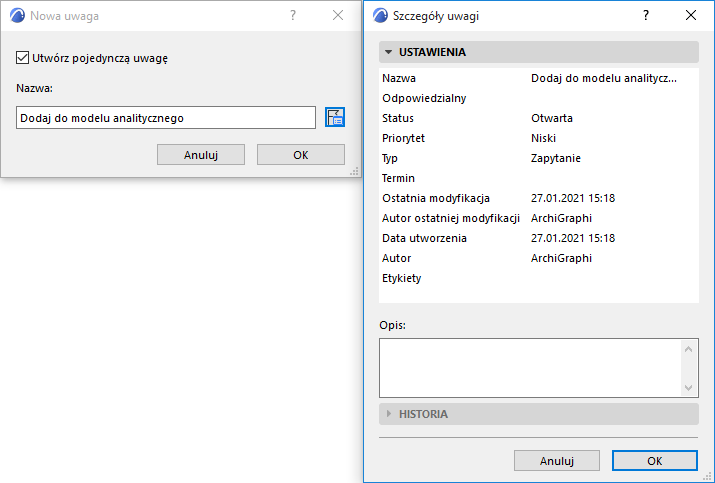Click the issue details icon beside name field
Image resolution: width=715 pixels, height=483 pixels.
pos(335,118)
